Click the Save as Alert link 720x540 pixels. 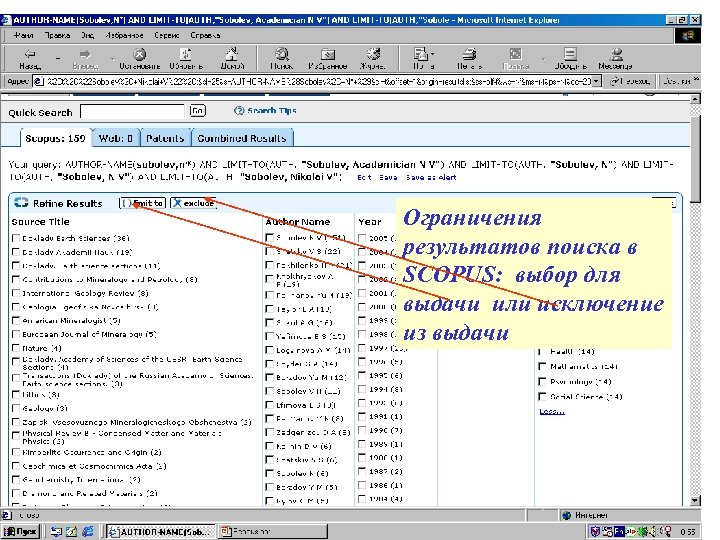click(431, 177)
